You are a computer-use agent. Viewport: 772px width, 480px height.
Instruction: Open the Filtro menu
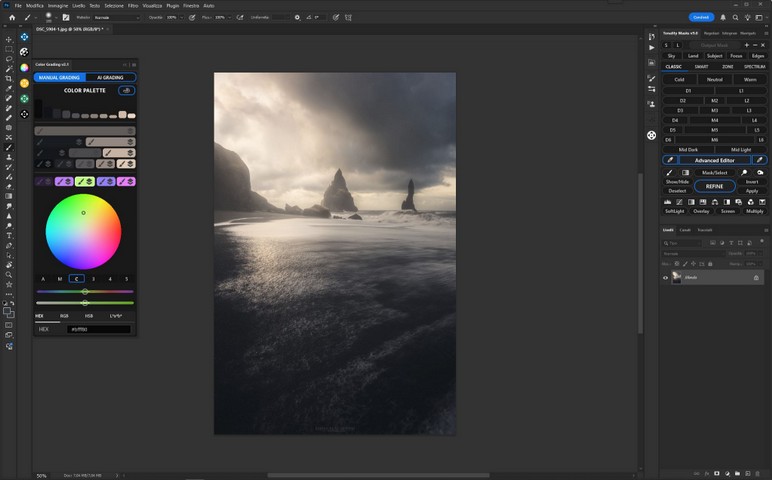(133, 5)
